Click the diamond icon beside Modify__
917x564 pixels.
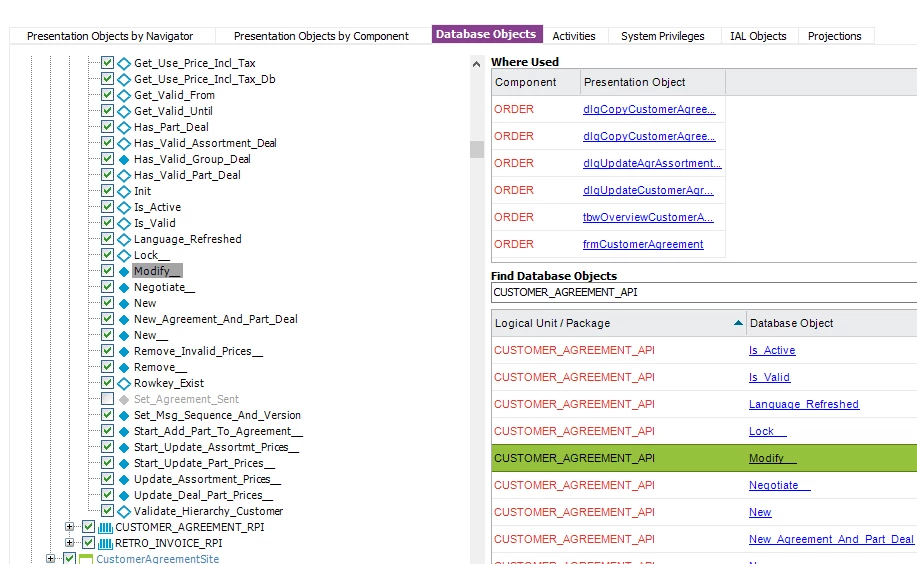(x=124, y=271)
